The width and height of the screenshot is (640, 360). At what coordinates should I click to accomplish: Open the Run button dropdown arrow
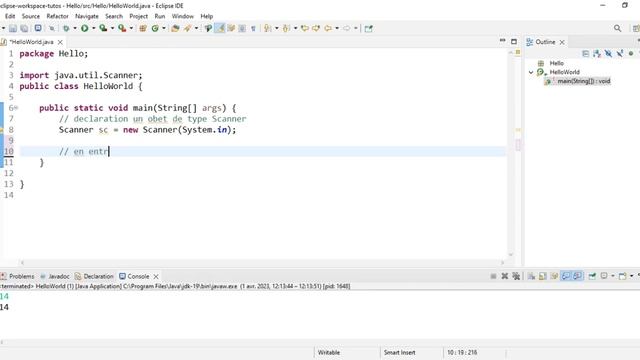point(93,28)
